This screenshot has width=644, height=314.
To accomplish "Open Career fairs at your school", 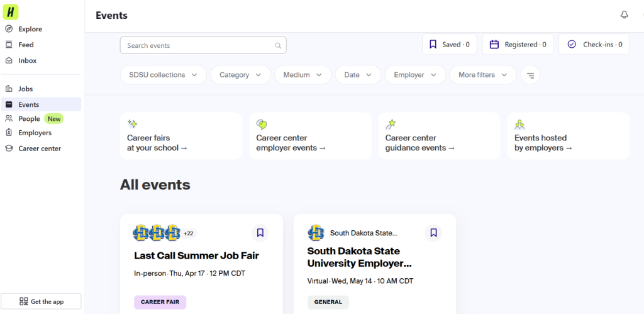I will click(180, 136).
